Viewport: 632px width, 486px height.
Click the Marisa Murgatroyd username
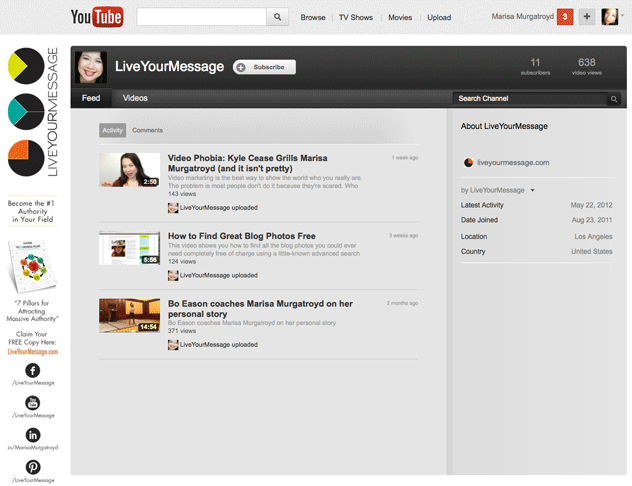click(522, 17)
